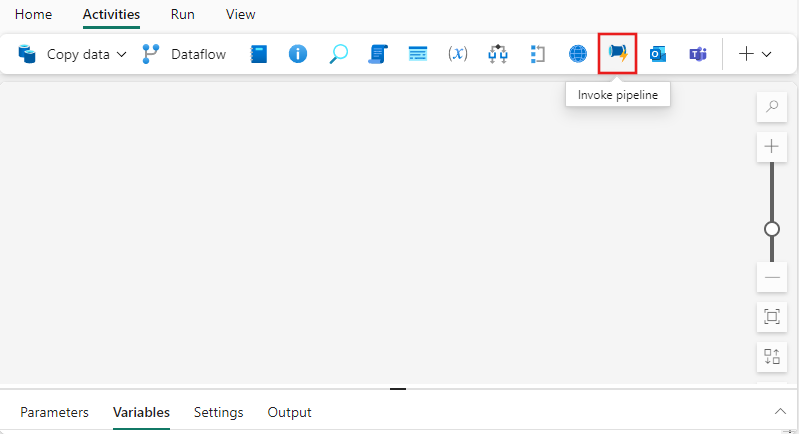Select the Activities tab
Screen dimensions: 799x434
point(111,14)
